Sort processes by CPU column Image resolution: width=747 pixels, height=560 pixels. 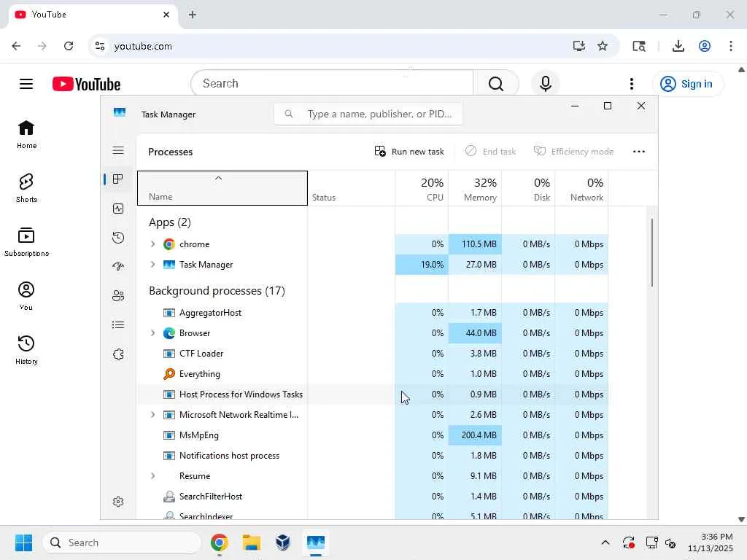(x=422, y=188)
